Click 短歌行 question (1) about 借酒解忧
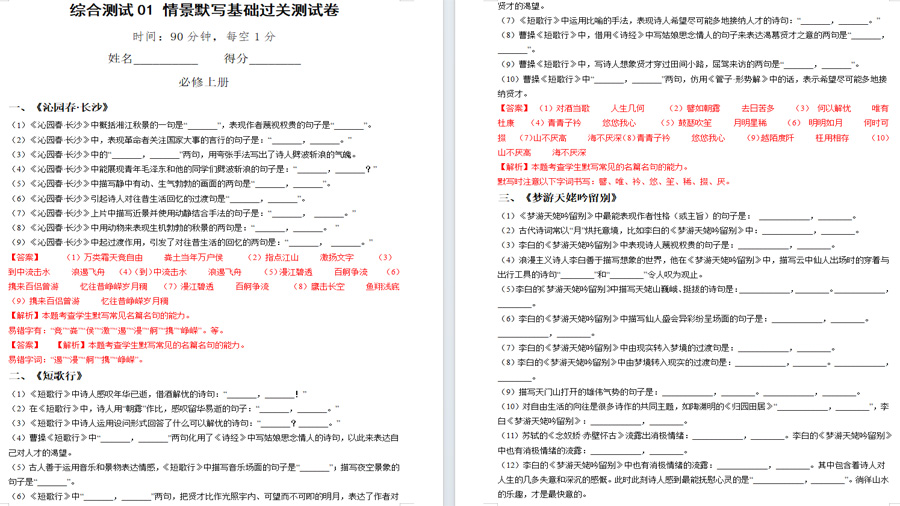Image resolution: width=900 pixels, height=506 pixels. pyautogui.click(x=159, y=394)
